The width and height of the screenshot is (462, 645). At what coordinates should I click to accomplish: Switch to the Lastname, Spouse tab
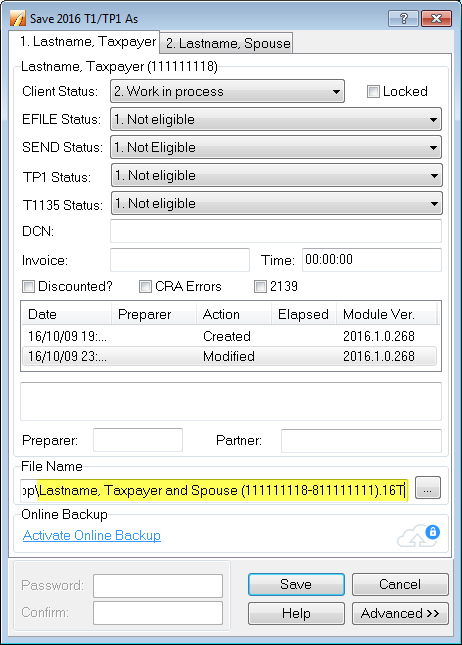point(228,43)
